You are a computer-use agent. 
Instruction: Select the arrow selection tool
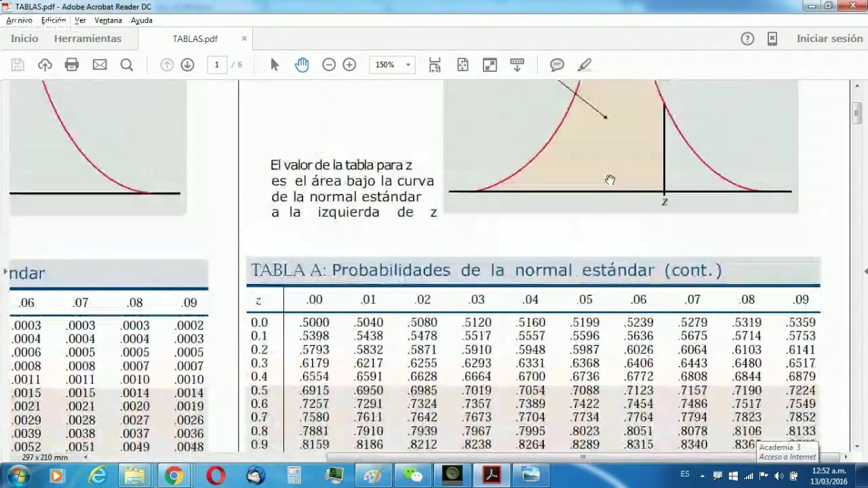(x=275, y=65)
